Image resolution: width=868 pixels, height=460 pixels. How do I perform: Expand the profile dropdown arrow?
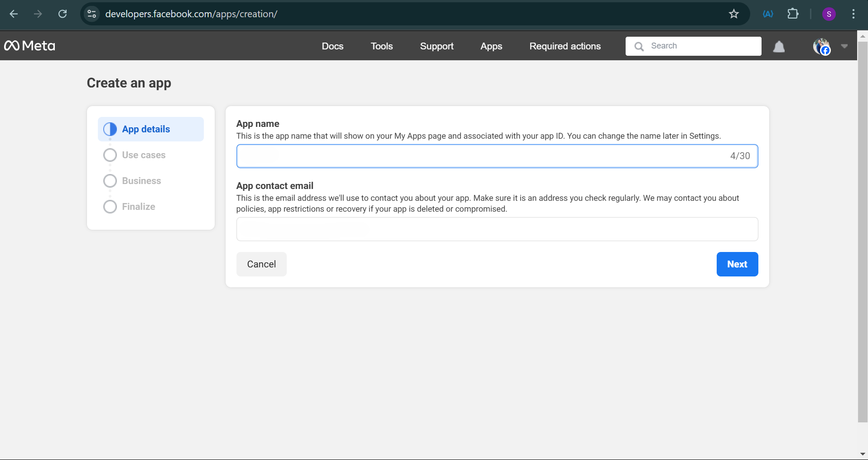pyautogui.click(x=845, y=46)
